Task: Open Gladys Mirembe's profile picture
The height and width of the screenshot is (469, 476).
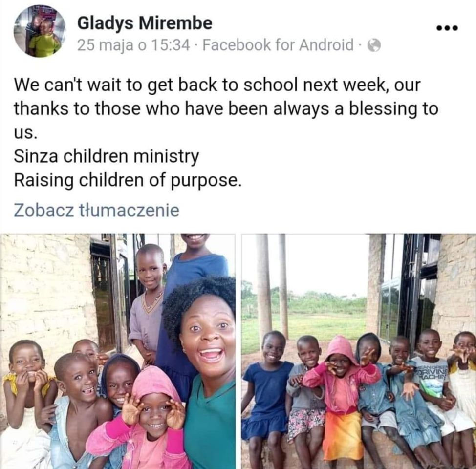Action: click(x=37, y=31)
